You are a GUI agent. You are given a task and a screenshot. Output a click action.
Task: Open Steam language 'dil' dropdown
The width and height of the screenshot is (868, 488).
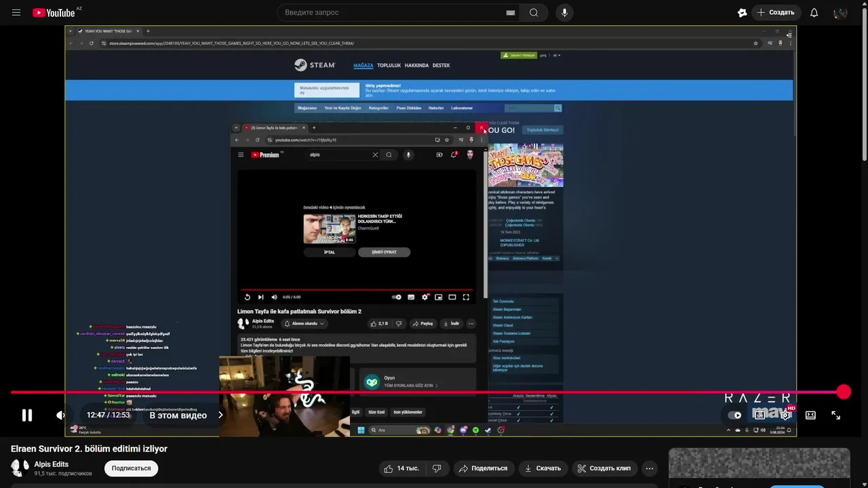coord(556,55)
